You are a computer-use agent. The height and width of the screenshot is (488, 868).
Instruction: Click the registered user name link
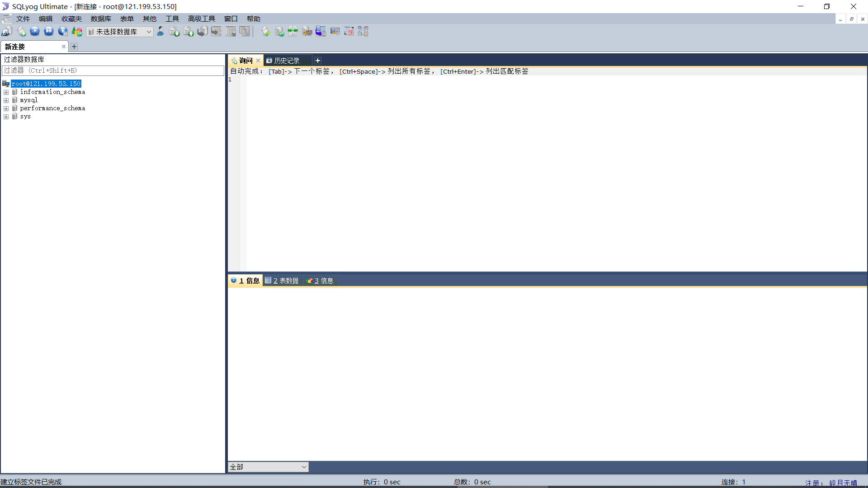click(x=843, y=483)
